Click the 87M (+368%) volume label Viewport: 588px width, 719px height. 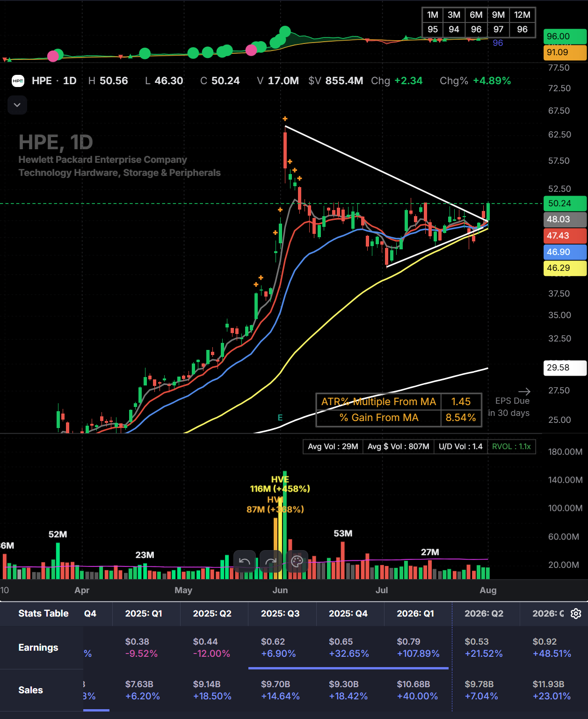point(275,509)
